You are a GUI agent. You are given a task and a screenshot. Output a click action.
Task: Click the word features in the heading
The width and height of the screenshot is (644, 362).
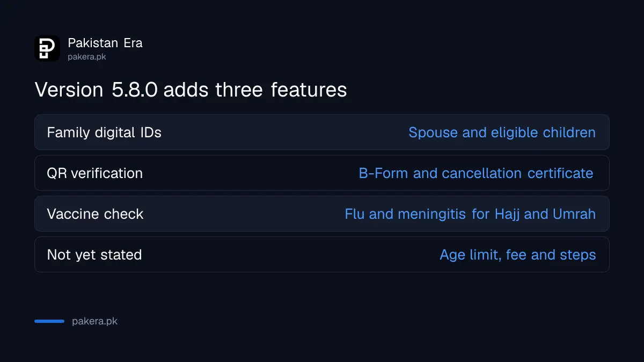(x=309, y=90)
